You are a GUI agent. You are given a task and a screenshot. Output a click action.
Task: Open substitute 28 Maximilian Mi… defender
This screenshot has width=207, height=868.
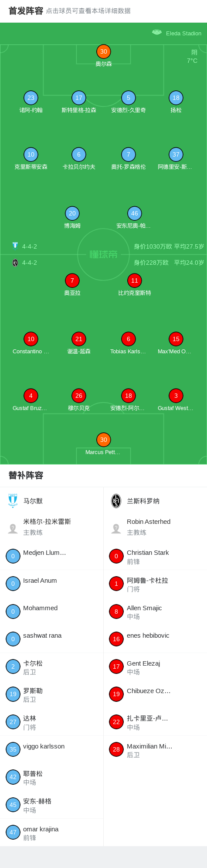155,750
